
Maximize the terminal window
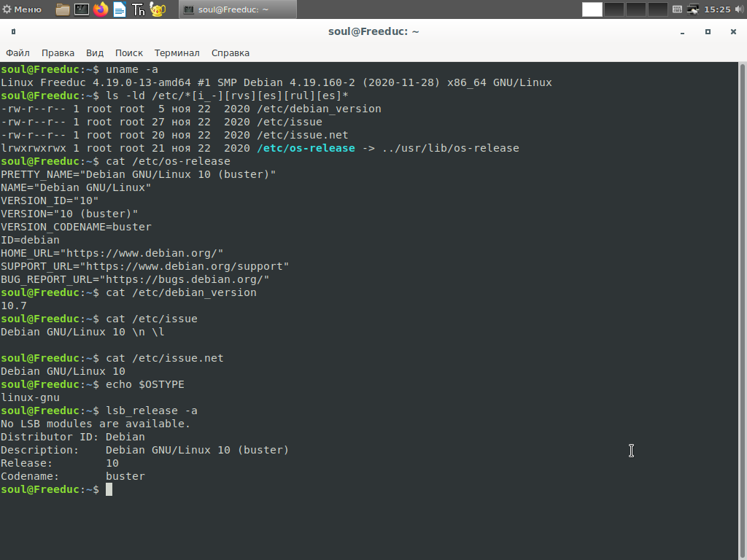click(x=708, y=32)
